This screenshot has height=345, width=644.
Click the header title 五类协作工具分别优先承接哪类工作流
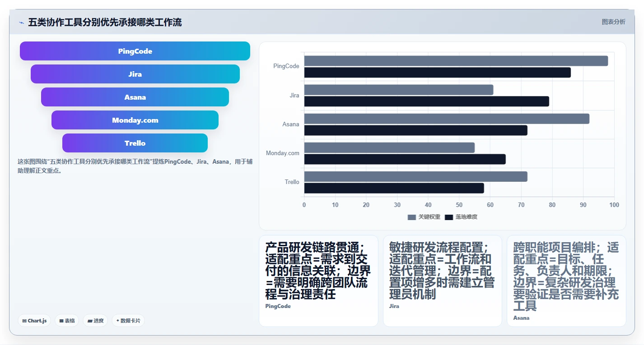click(x=105, y=23)
